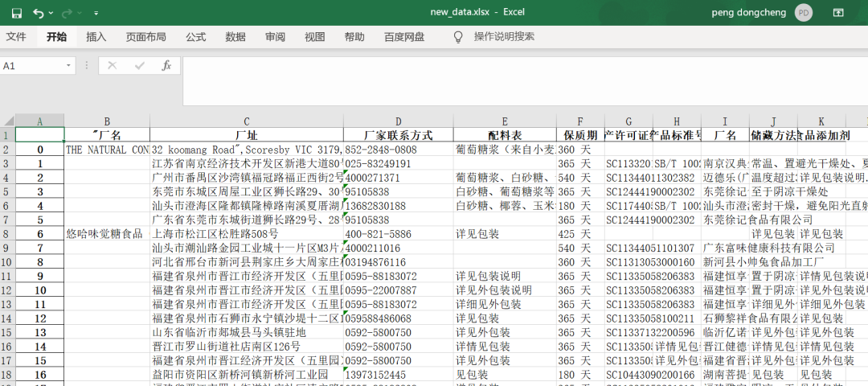Click the PD account avatar
This screenshot has height=386, width=868.
[x=803, y=12]
